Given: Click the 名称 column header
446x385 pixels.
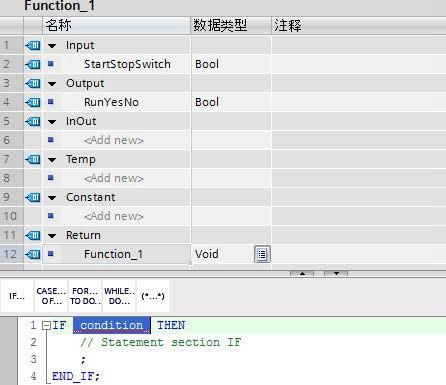Looking at the screenshot, I should [117, 25].
